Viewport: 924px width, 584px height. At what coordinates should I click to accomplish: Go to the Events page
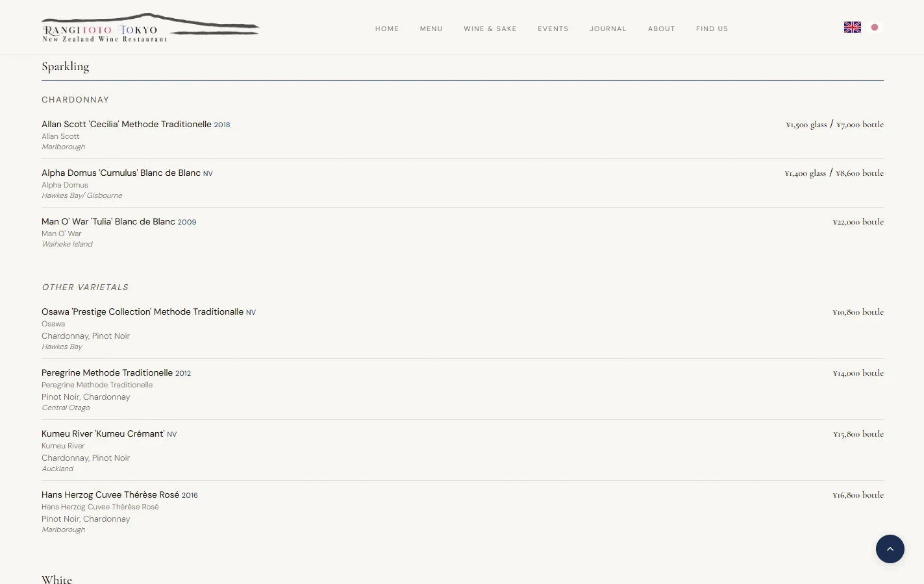pos(553,29)
